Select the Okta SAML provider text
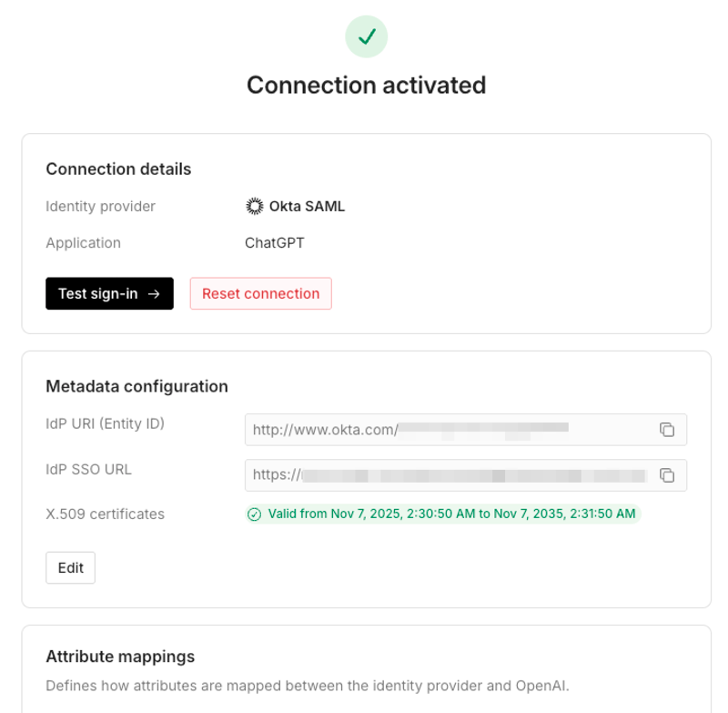This screenshot has width=728, height=713. click(x=307, y=207)
